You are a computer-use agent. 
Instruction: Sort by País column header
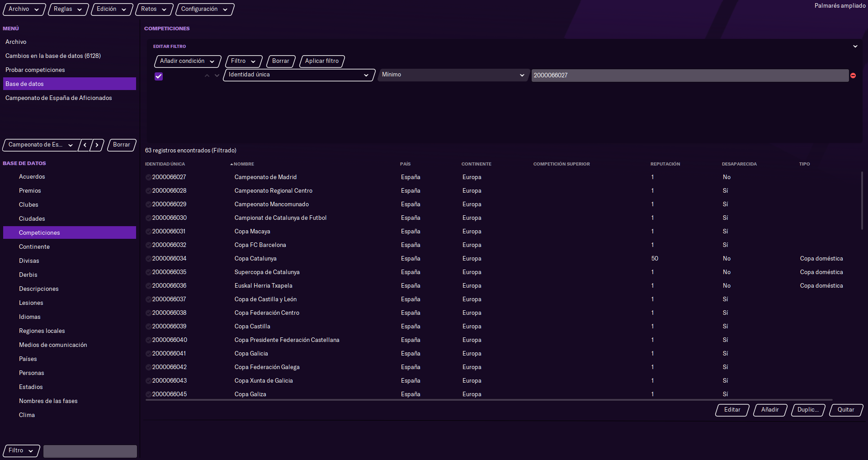click(405, 164)
